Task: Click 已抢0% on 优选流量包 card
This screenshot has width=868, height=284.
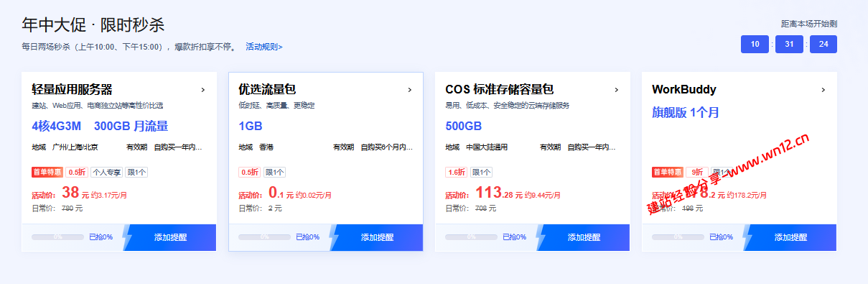Action: (307, 237)
